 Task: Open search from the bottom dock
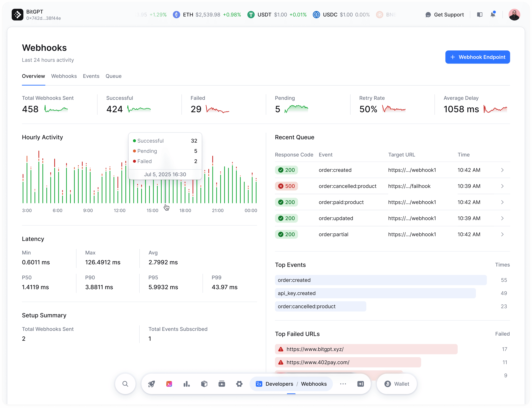pos(125,384)
